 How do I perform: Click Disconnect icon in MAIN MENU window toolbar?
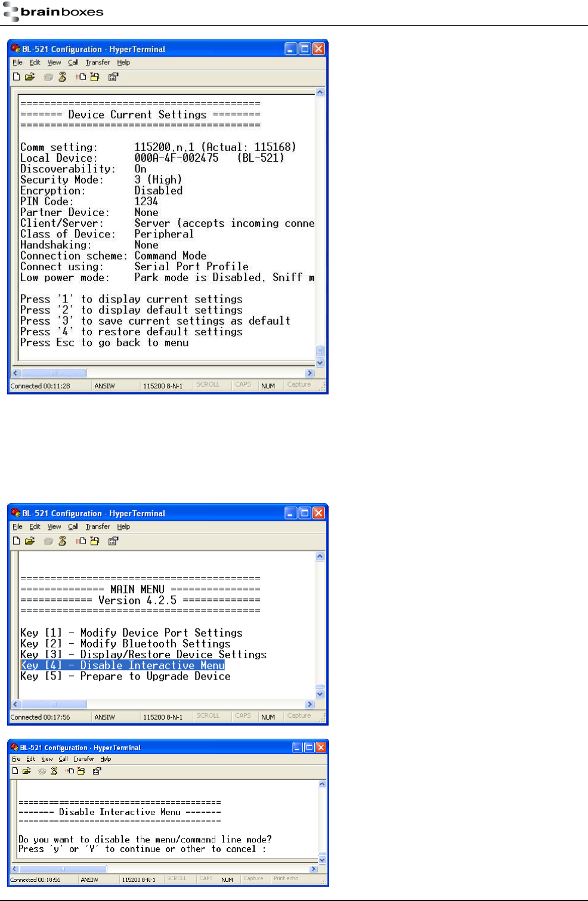[x=62, y=541]
